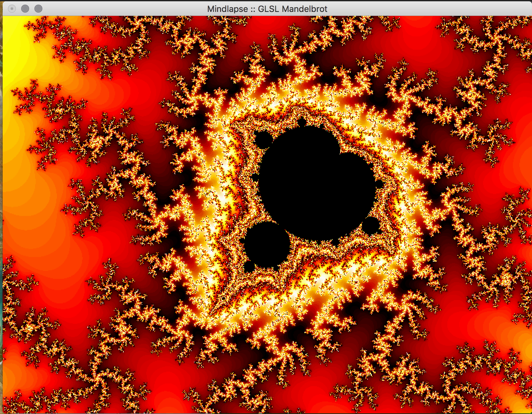532x414 pixels.
Task: Click tiny bulb attached beneath the lower-left circular bulb
Action: click(x=249, y=267)
